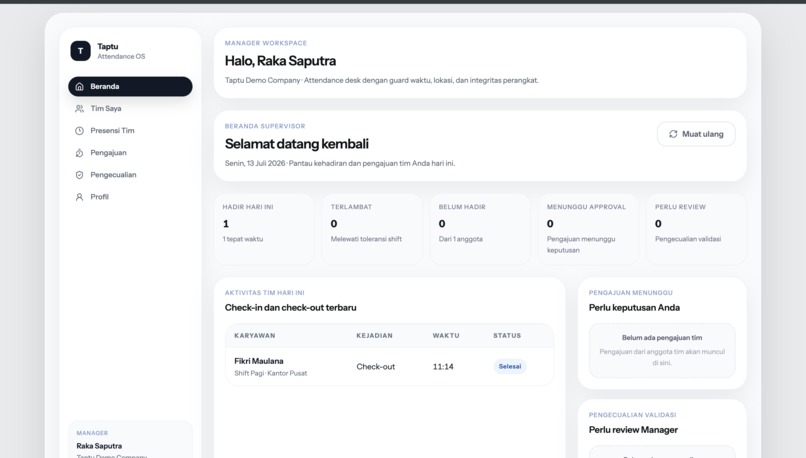The width and height of the screenshot is (806, 458).
Task: Go to Tim Saya page
Action: (130, 108)
